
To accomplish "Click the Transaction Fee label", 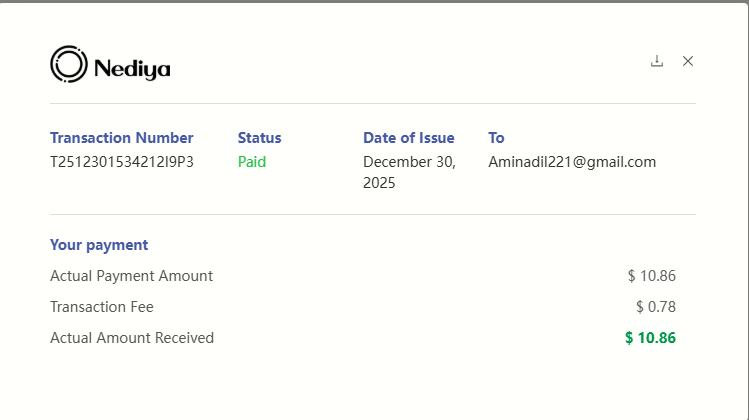I will coord(102,307).
